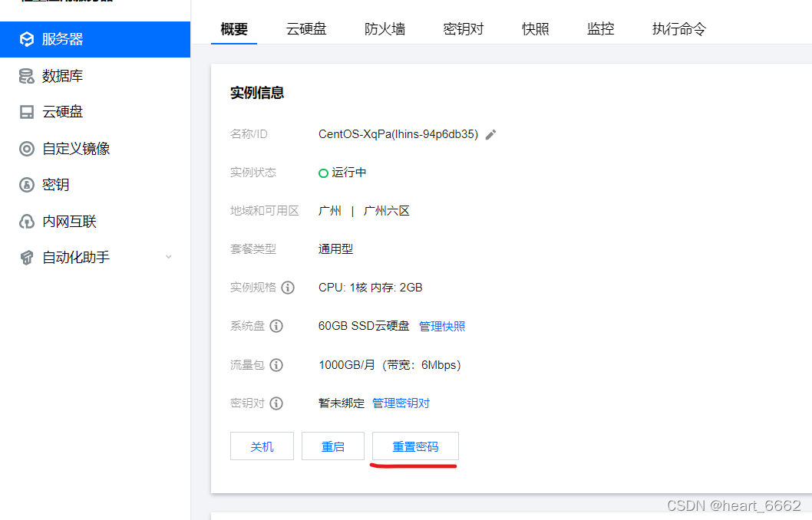The image size is (812, 520).
Task: Open the 管理快照 link
Action: [442, 327]
